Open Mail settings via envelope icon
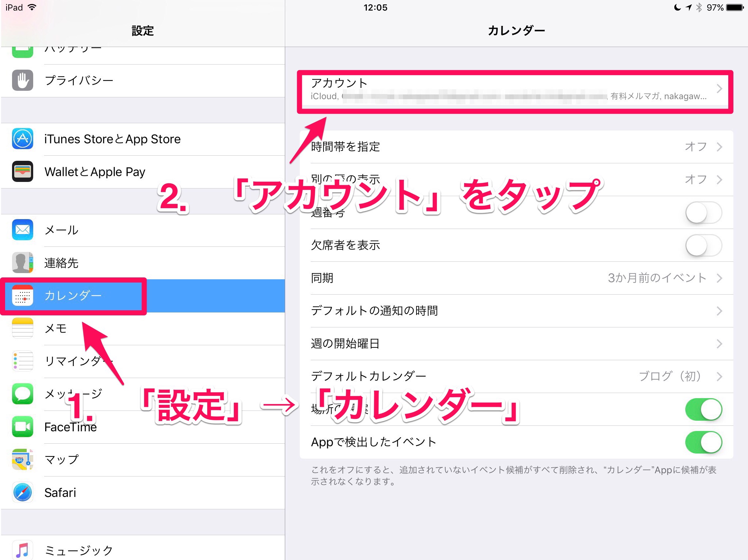Viewport: 748px width, 560px height. pyautogui.click(x=23, y=230)
